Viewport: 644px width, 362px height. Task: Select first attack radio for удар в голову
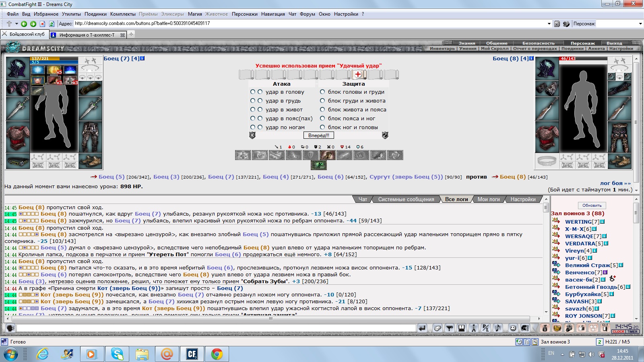[253, 92]
